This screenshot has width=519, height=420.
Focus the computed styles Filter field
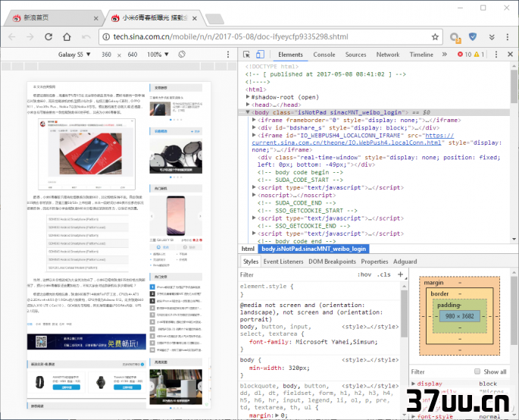coord(440,371)
